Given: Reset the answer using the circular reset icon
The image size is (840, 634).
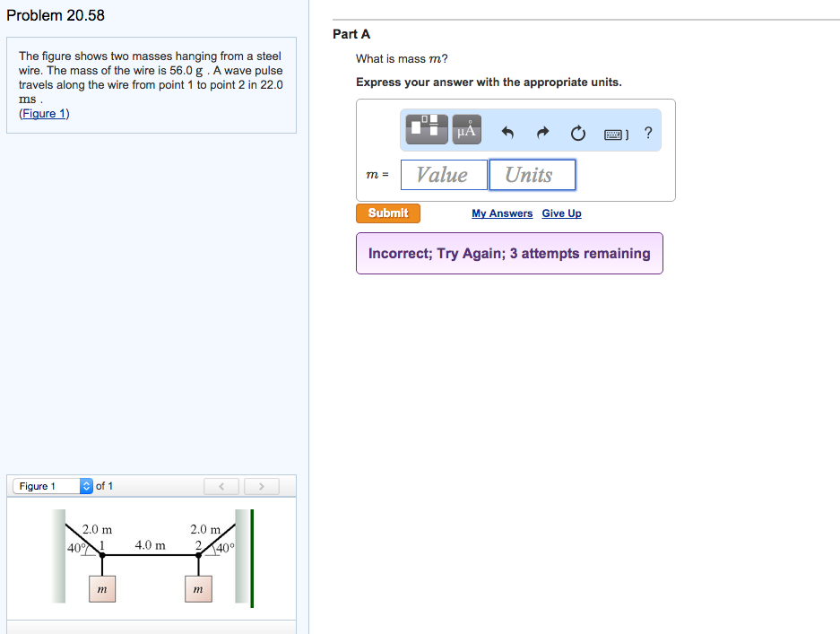Looking at the screenshot, I should (x=577, y=132).
